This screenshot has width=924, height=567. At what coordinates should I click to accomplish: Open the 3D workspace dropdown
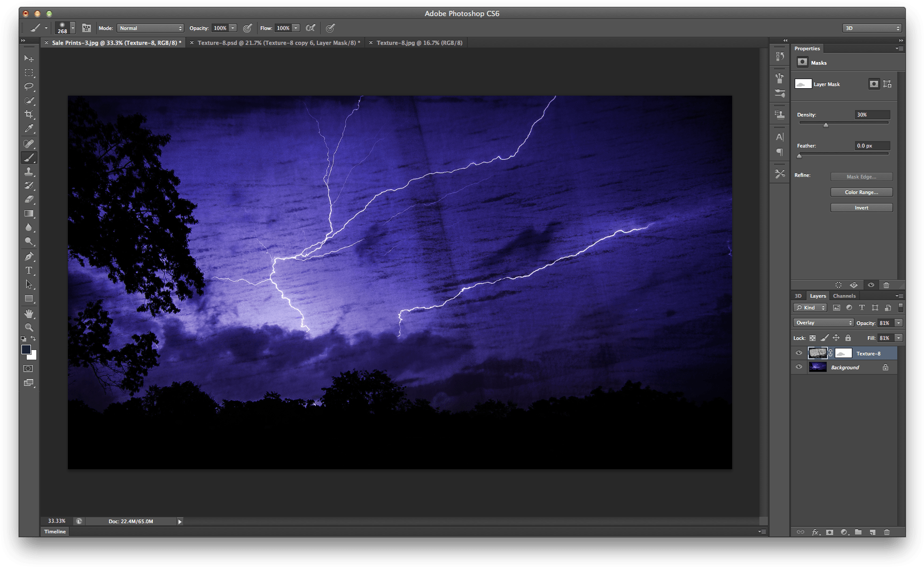872,28
